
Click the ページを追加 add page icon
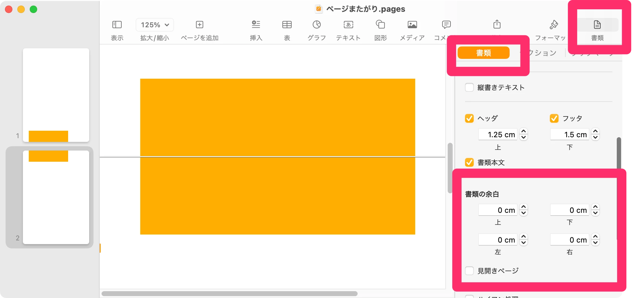199,24
